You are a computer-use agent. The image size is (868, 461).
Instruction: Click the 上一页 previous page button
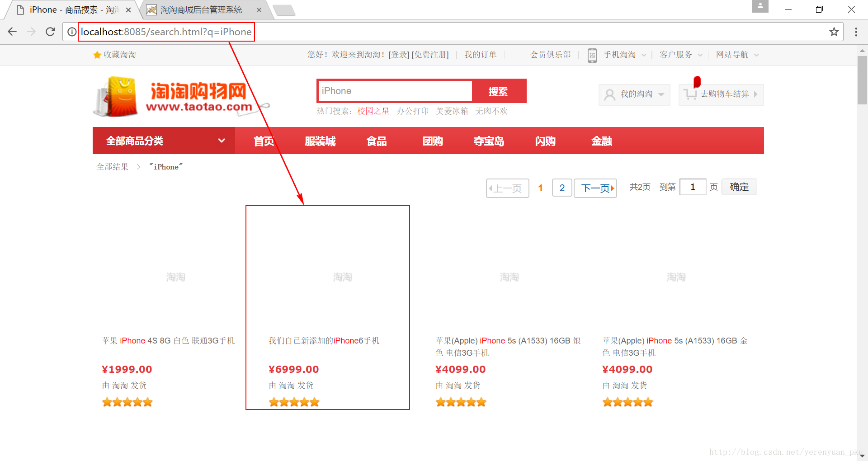(507, 188)
